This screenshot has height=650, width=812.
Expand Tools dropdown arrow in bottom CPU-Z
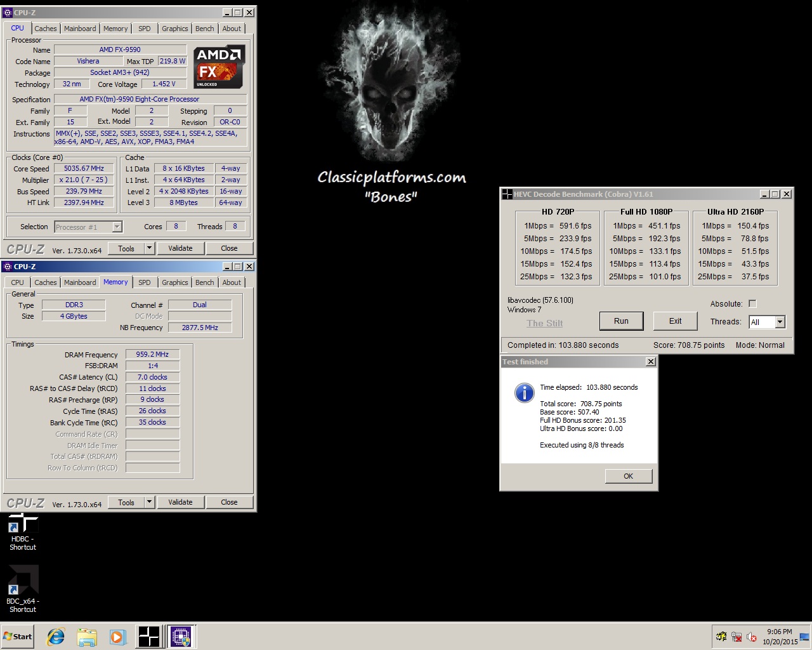[150, 502]
